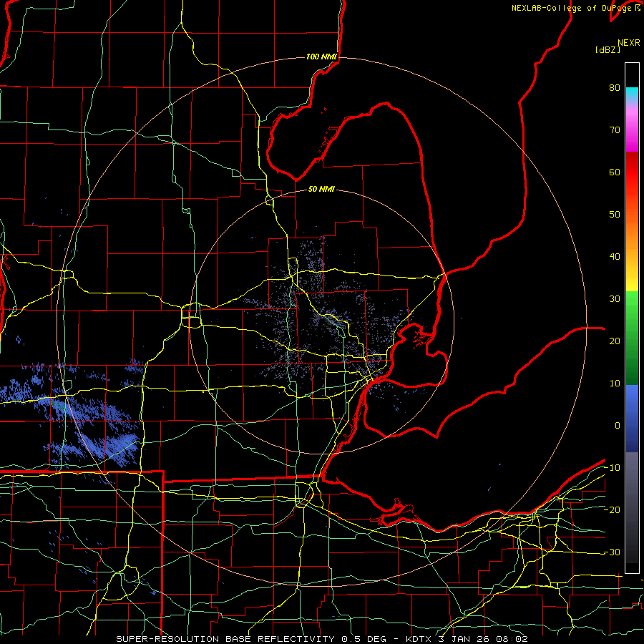Click the 80 value on color scale
Viewport: 644px width, 644px height.
click(x=615, y=88)
